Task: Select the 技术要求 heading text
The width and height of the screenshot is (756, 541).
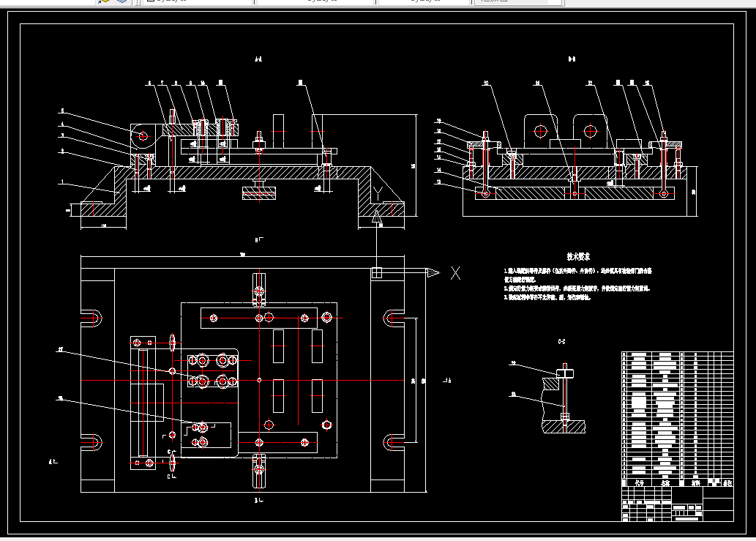Action: 578,256
